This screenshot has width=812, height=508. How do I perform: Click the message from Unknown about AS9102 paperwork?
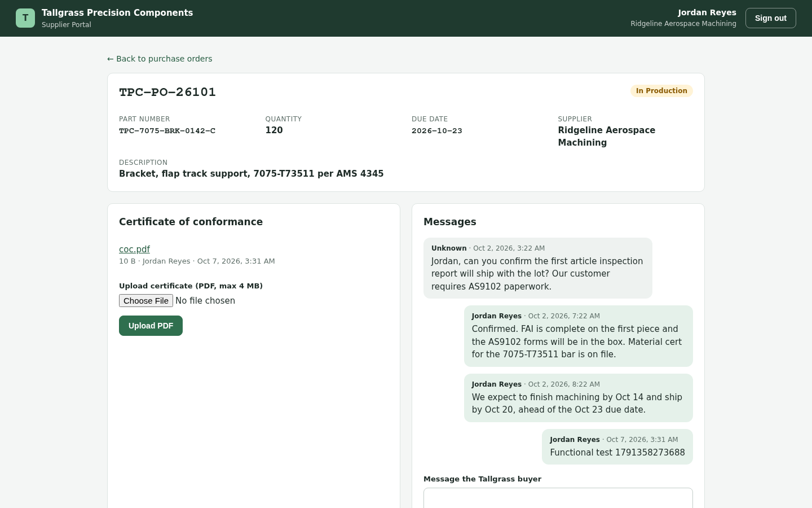pos(538,268)
